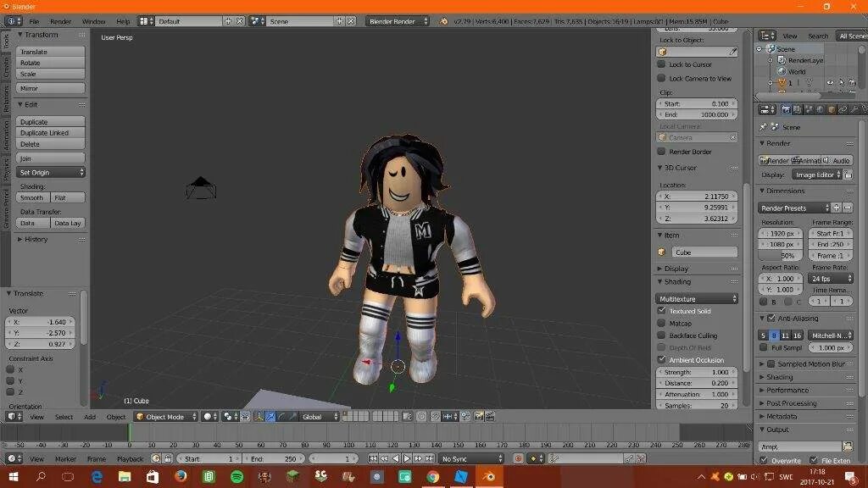This screenshot has width=868, height=488.
Task: Open Firefox from the taskbar
Action: point(181,476)
